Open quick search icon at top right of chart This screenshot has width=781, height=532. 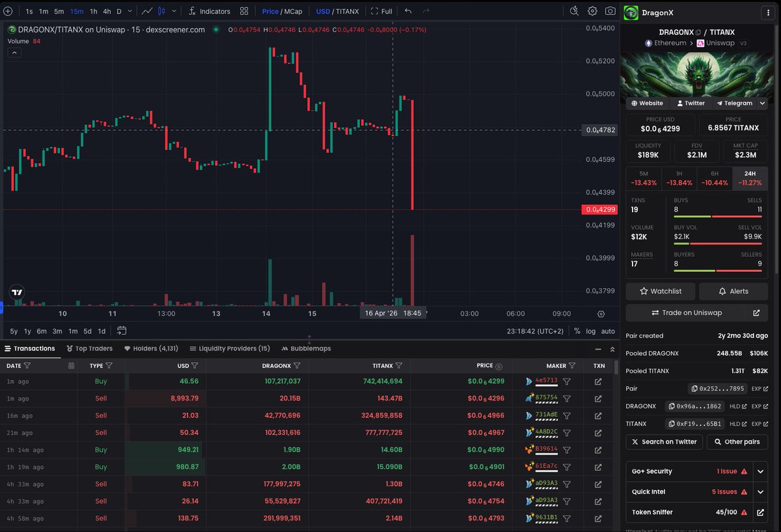tap(574, 11)
